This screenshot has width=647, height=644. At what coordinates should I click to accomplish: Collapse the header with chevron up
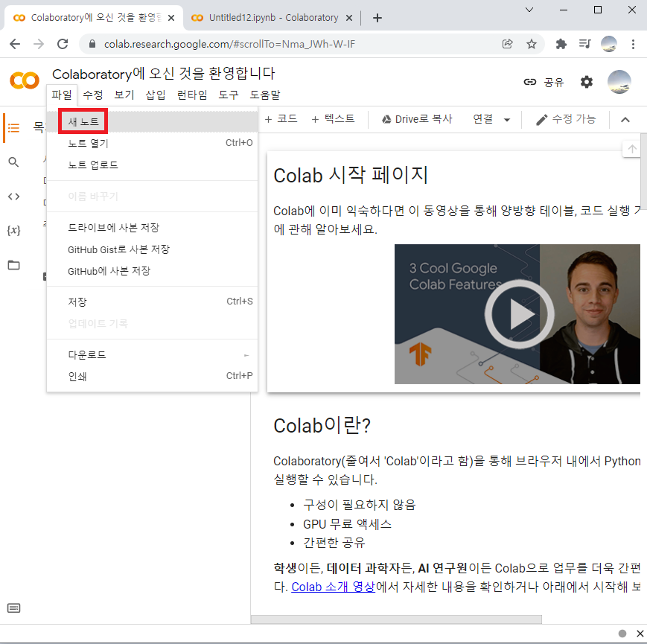[x=625, y=120]
